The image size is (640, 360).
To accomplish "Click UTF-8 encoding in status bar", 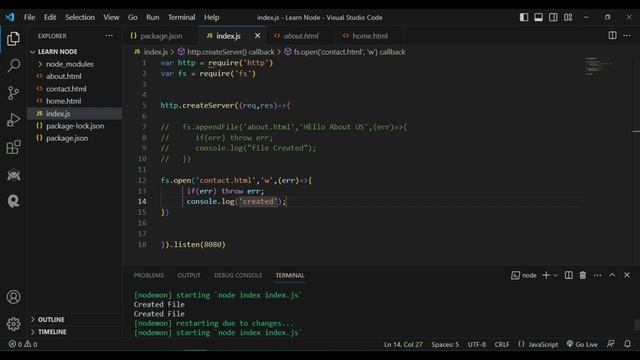I will [x=476, y=344].
